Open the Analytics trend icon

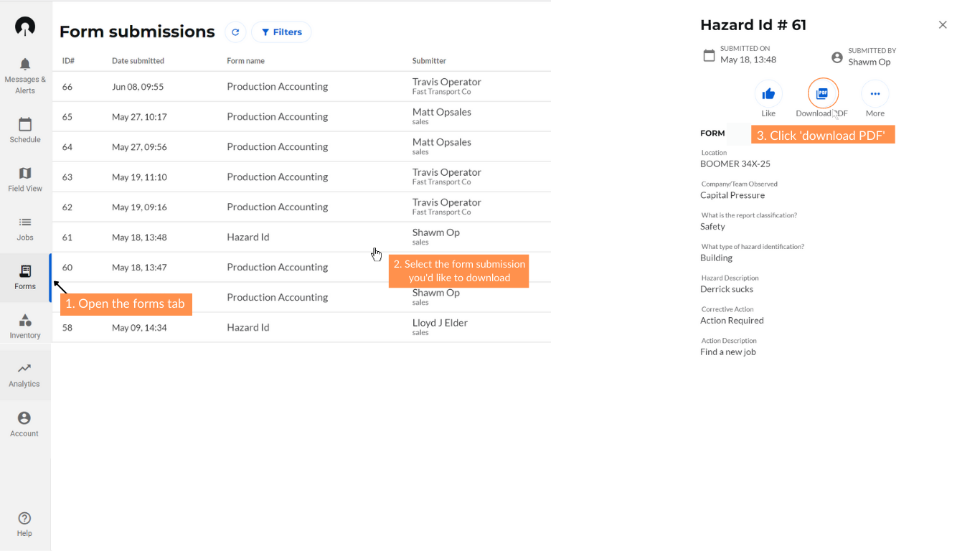pyautogui.click(x=24, y=369)
